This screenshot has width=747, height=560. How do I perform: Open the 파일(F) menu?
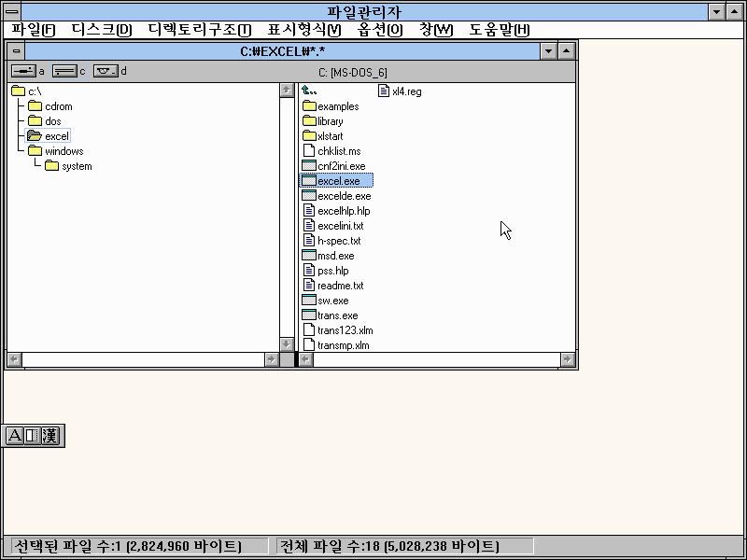[x=34, y=30]
